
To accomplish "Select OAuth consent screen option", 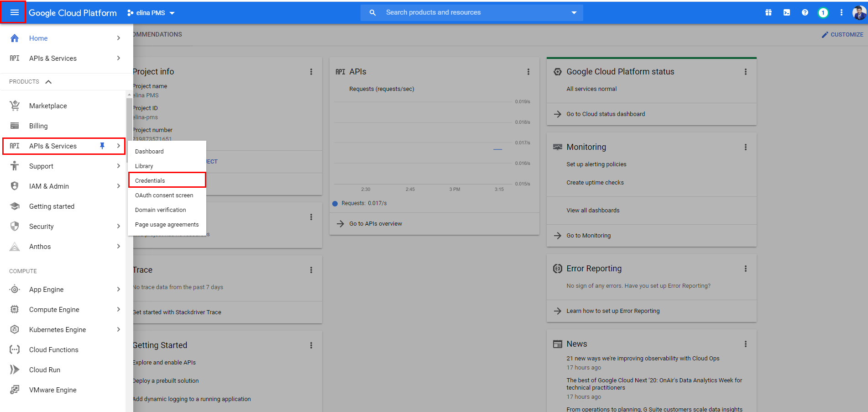I will 167,195.
